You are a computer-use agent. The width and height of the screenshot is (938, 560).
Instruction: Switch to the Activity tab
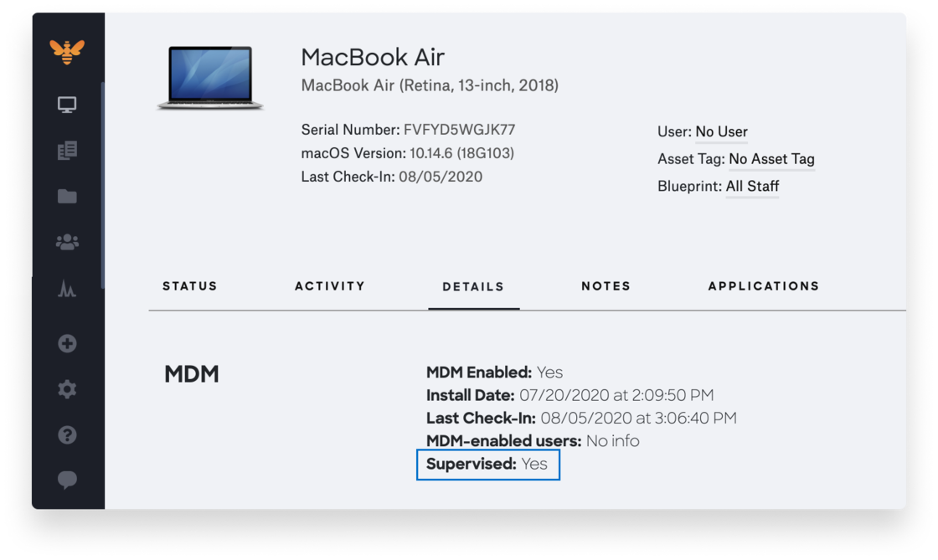(x=330, y=286)
